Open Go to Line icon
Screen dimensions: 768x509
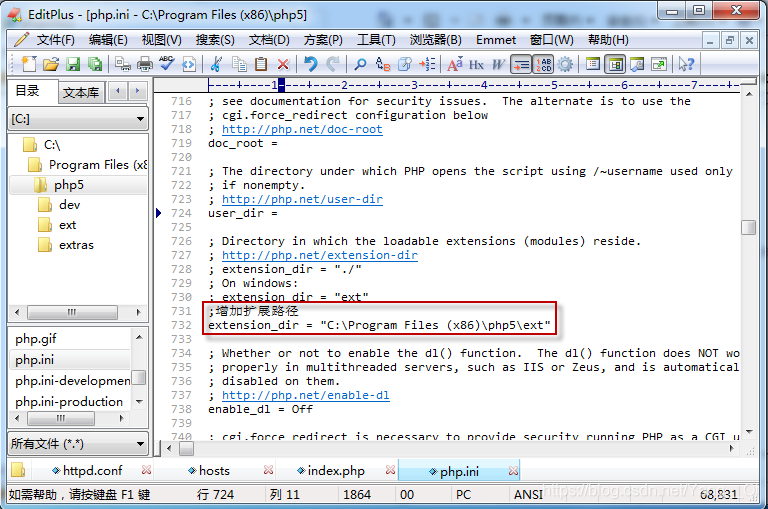click(427, 64)
